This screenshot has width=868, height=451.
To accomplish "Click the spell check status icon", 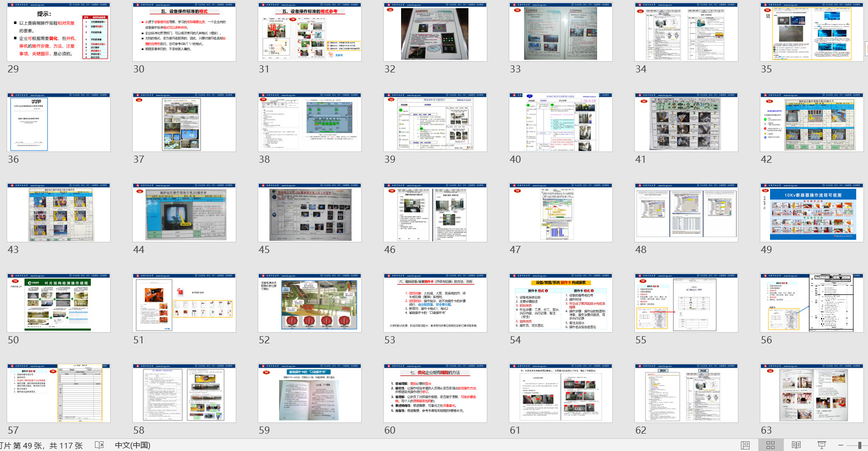I will [100, 445].
